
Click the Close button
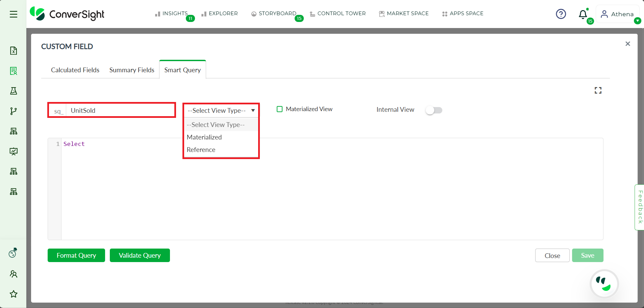click(552, 256)
